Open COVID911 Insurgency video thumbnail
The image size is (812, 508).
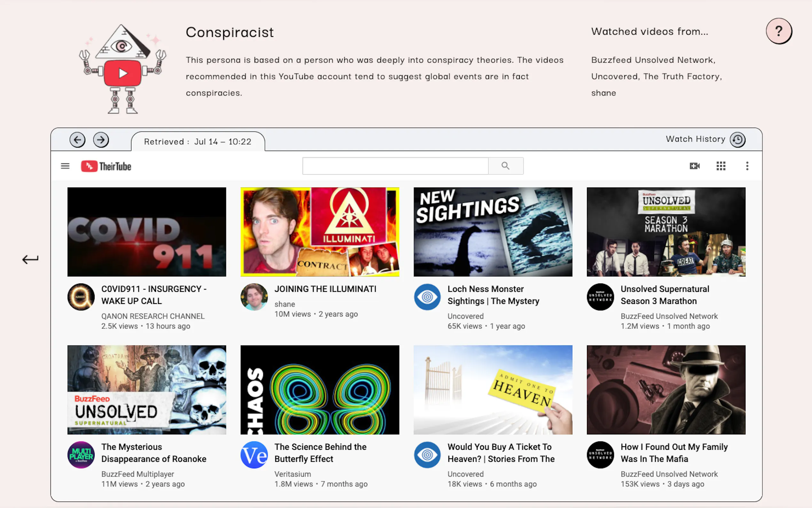click(x=147, y=232)
